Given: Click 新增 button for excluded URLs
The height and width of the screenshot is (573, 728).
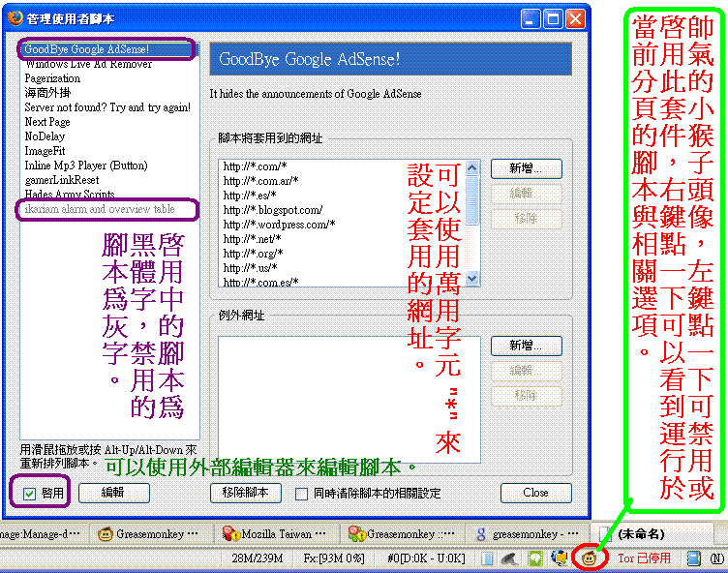Looking at the screenshot, I should (526, 346).
